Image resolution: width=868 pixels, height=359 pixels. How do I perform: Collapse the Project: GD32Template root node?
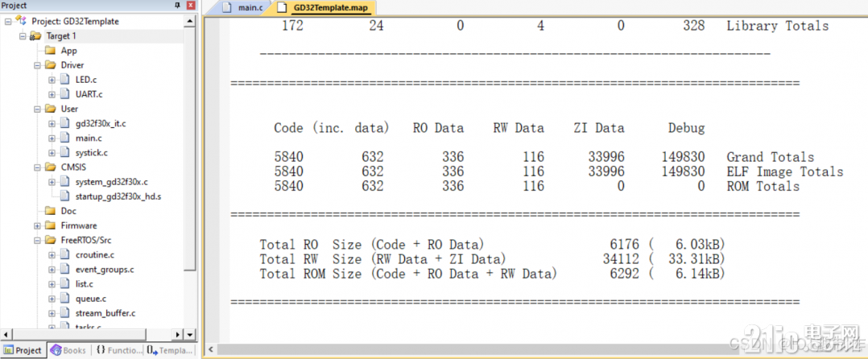[x=8, y=22]
